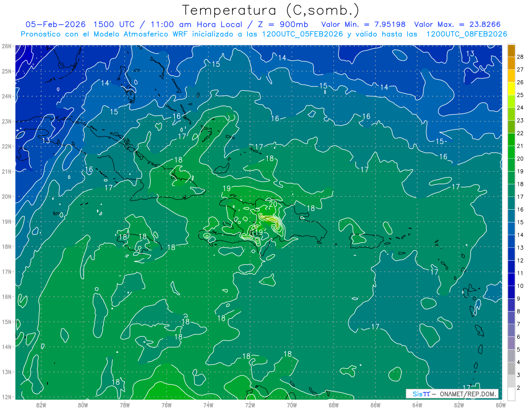
Task: Click the longitude axis label "74W"
Action: pyautogui.click(x=208, y=405)
